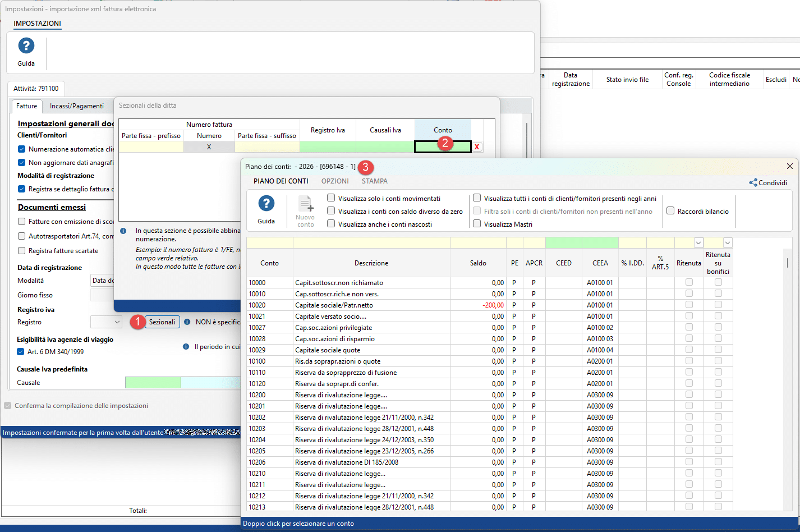The image size is (800, 532).
Task: Switch to OPZIONI tab
Action: (335, 181)
